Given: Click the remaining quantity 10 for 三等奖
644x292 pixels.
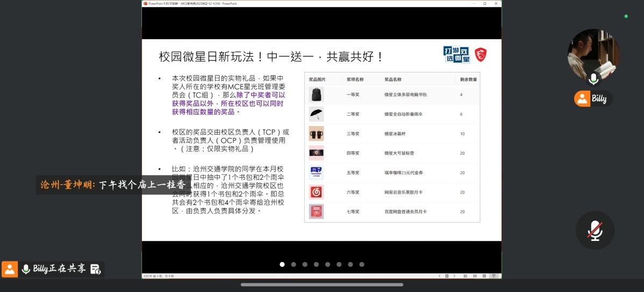Looking at the screenshot, I should tap(462, 134).
